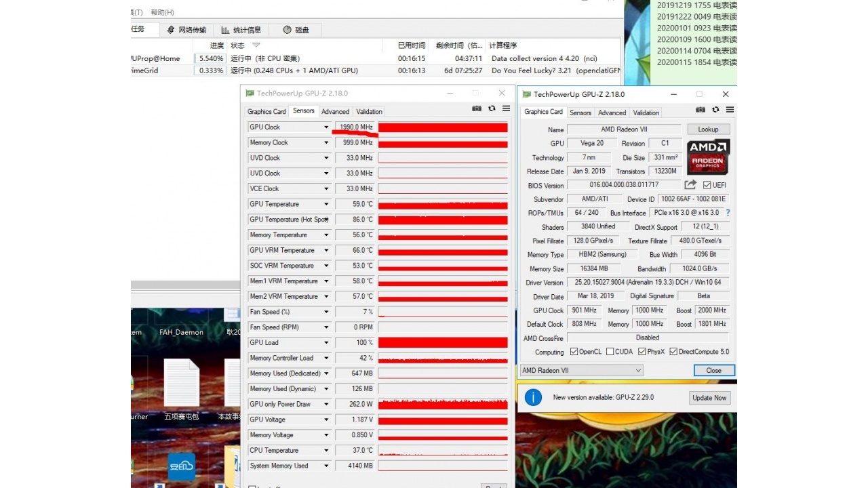
Task: Select the Do You Feel Lucky? 3.21 task row
Action: pos(376,70)
